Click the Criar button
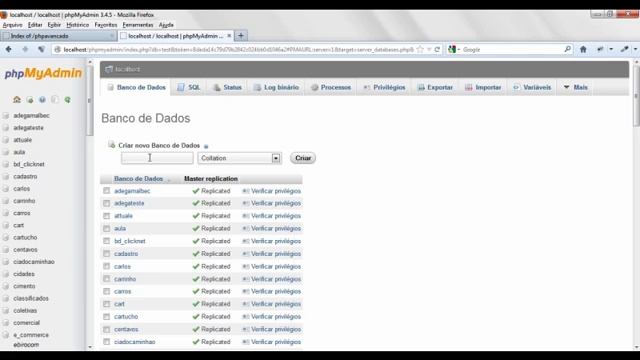640x360 pixels. [303, 158]
